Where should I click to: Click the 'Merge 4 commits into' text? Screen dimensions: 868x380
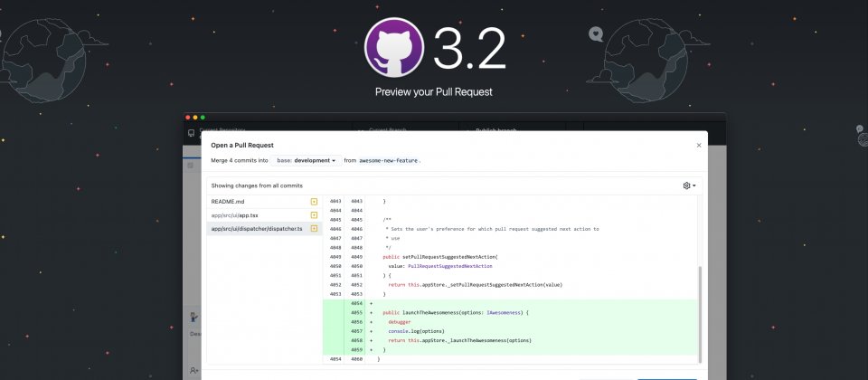[x=240, y=161]
